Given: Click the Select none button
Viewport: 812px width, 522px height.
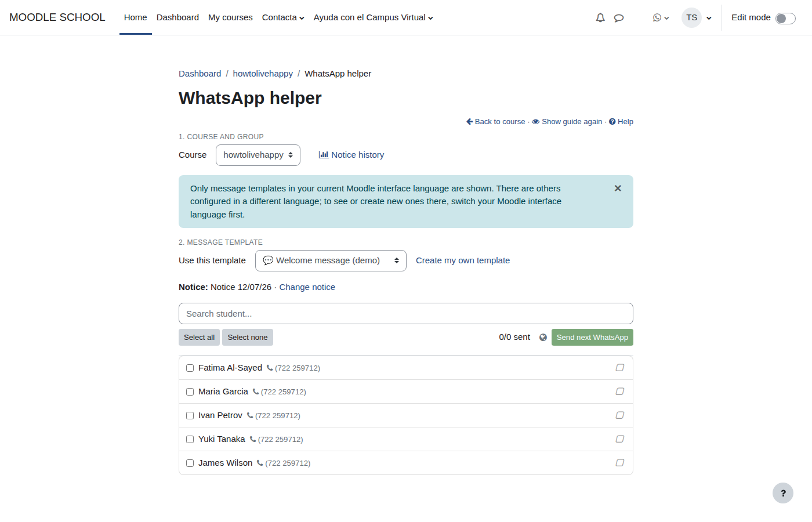Looking at the screenshot, I should tap(248, 338).
